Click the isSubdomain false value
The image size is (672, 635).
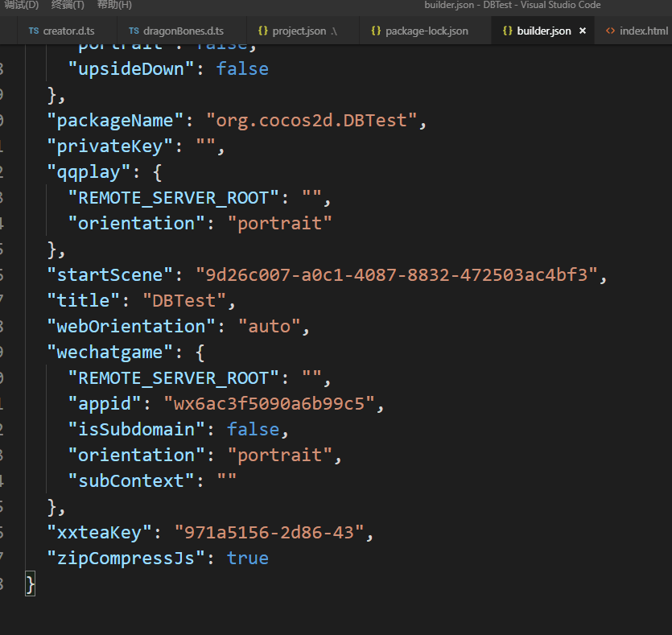[253, 429]
